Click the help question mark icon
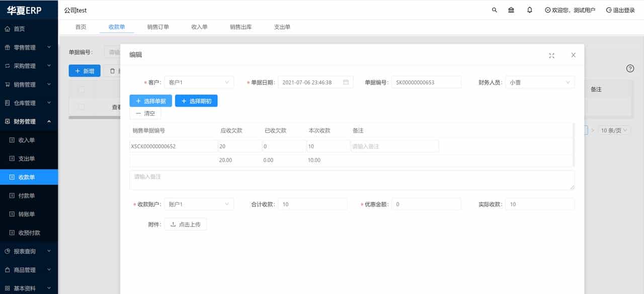The height and width of the screenshot is (294, 644). click(630, 68)
